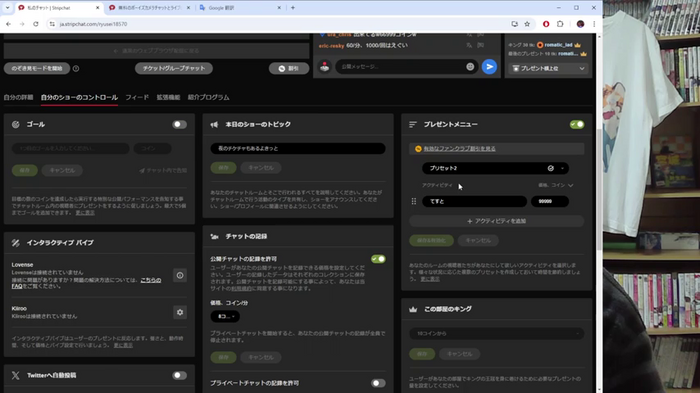
Task: Open 有効なファンクラブ割引を見る link
Action: point(459,149)
